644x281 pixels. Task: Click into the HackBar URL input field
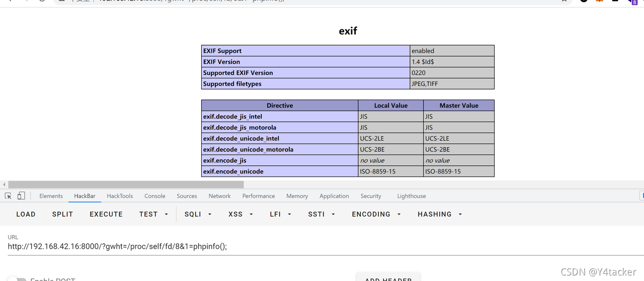pyautogui.click(x=322, y=247)
